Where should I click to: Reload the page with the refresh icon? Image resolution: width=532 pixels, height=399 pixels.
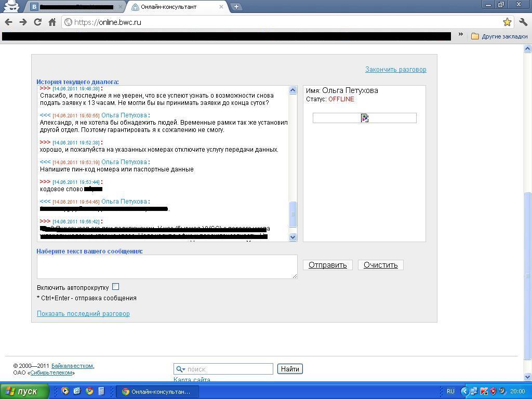37,22
